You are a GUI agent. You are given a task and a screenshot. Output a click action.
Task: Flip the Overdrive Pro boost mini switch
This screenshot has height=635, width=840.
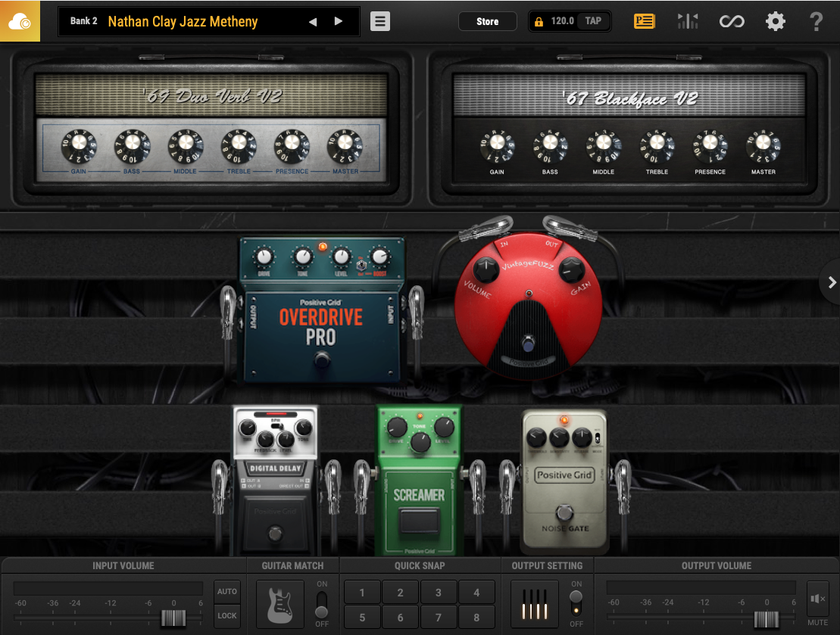361,264
